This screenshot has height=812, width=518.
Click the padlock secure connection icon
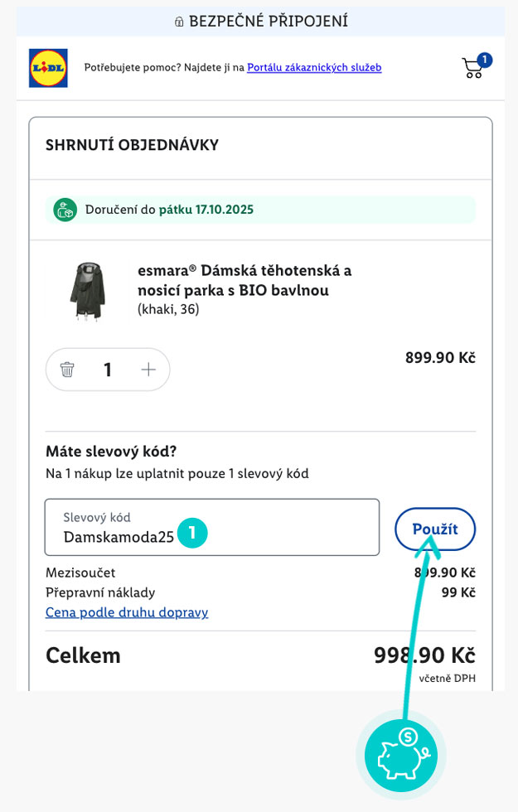(178, 22)
